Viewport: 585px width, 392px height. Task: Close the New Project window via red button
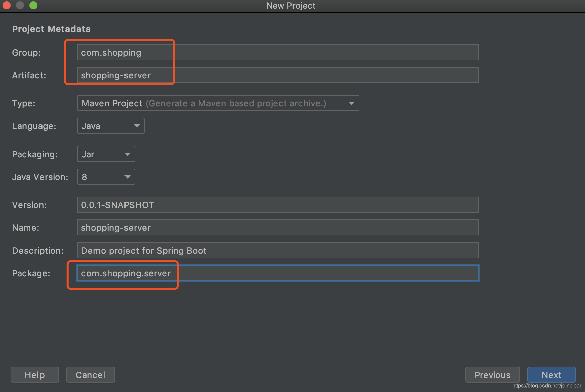coord(7,5)
